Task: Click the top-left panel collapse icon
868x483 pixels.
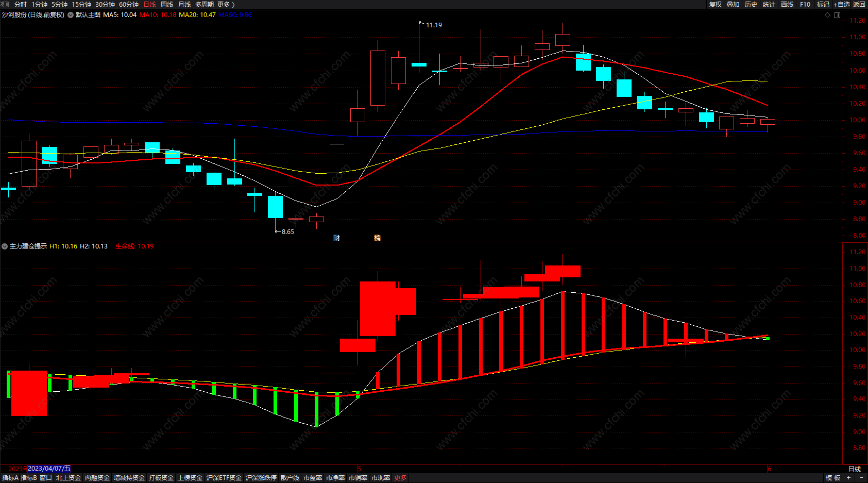Action: click(x=5, y=4)
